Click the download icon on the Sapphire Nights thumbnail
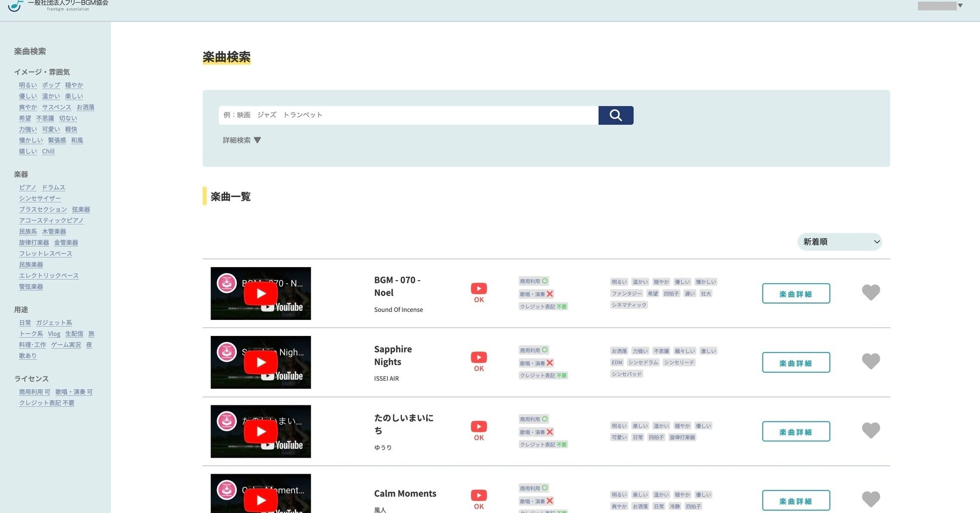 (x=226, y=352)
